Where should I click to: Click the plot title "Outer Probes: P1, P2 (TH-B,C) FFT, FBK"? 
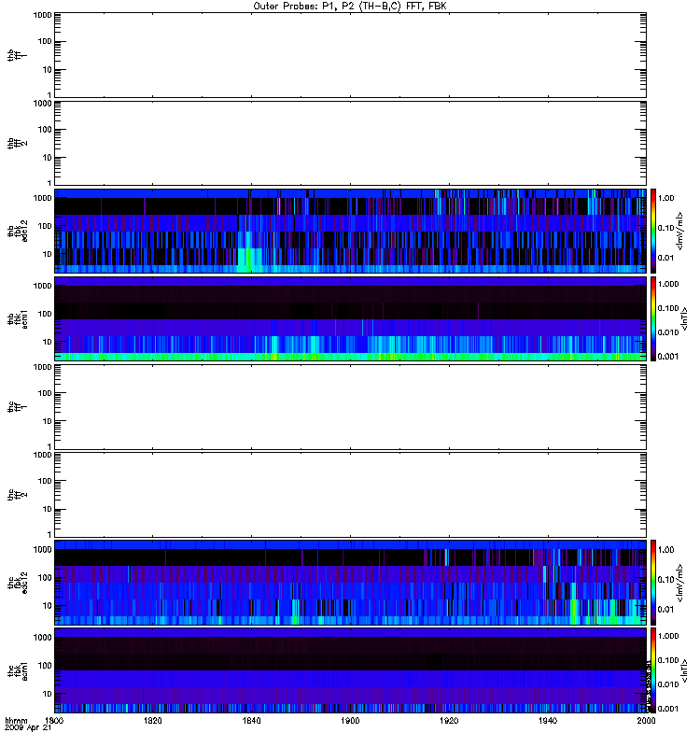(x=350, y=7)
